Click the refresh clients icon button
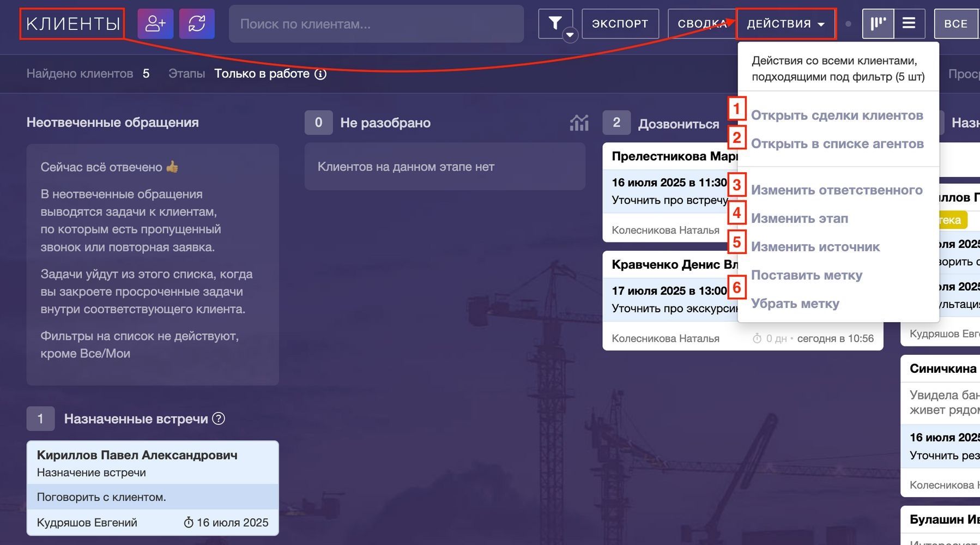Image resolution: width=980 pixels, height=545 pixels. 197,23
